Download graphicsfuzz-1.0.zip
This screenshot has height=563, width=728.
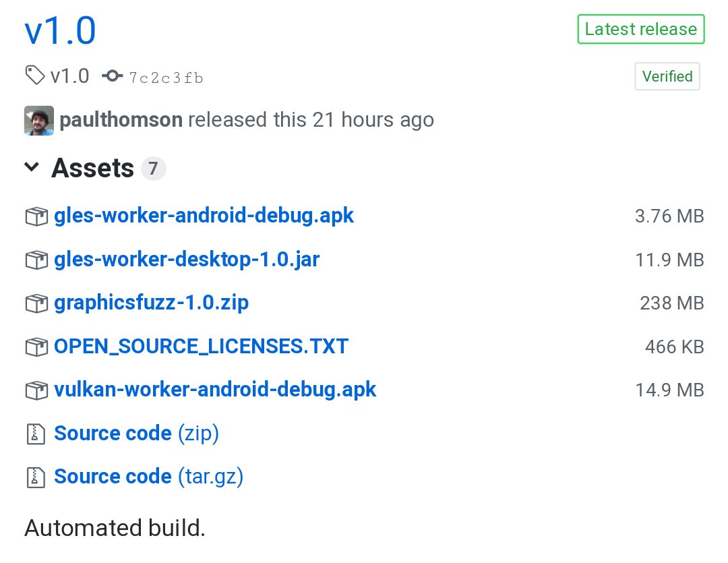152,303
